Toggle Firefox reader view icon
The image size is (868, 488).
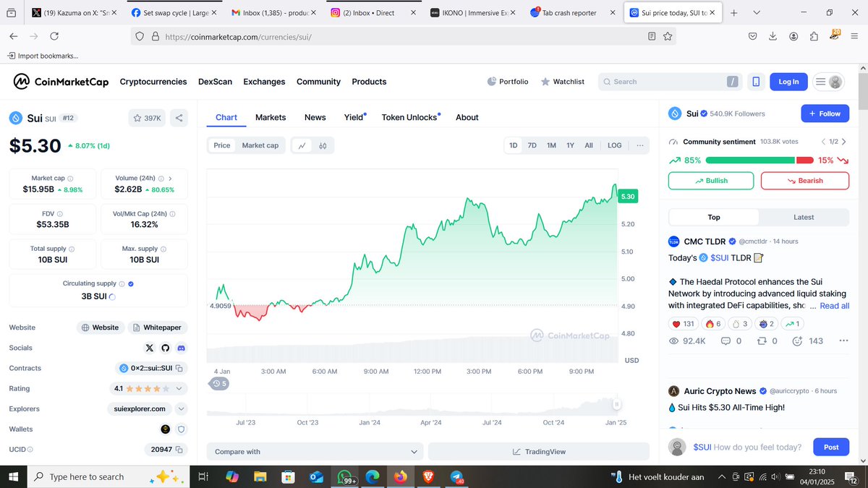coord(652,36)
